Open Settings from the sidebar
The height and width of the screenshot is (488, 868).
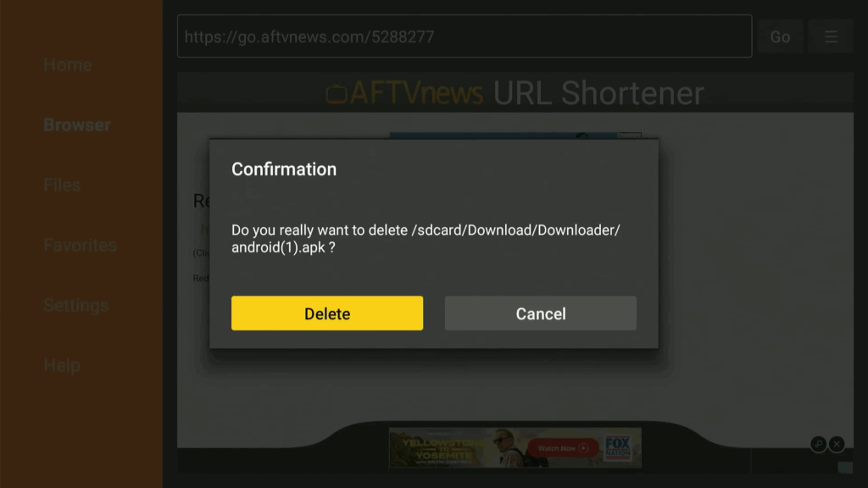[75, 305]
